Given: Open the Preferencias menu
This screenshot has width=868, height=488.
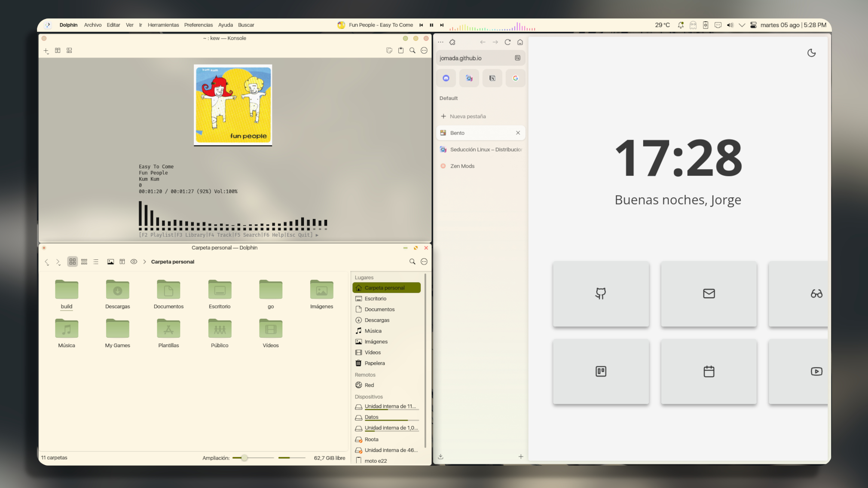Looking at the screenshot, I should click(199, 25).
